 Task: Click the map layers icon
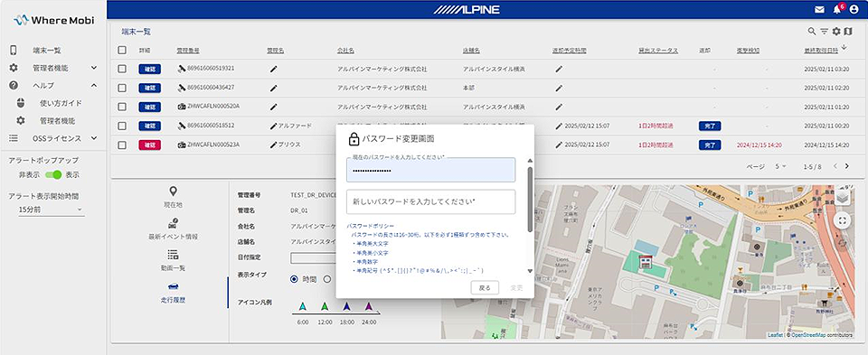[842, 198]
